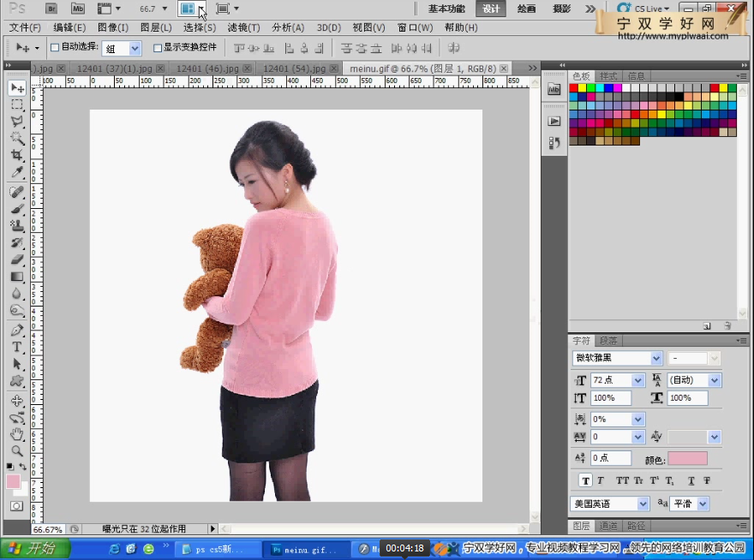Switch to 绘画 workspace

526,9
